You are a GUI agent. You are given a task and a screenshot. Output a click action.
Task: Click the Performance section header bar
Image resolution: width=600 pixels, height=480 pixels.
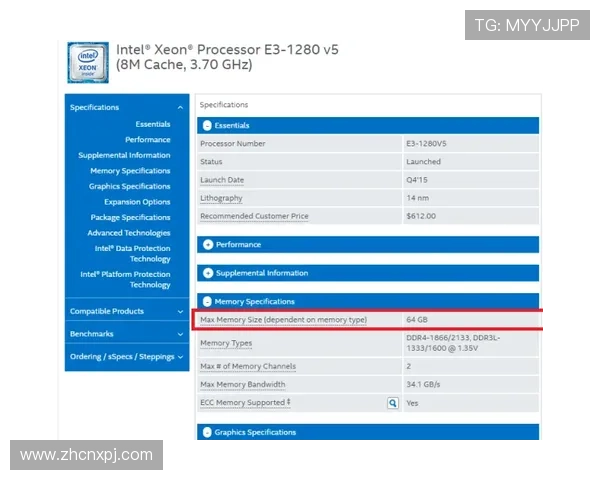click(368, 245)
